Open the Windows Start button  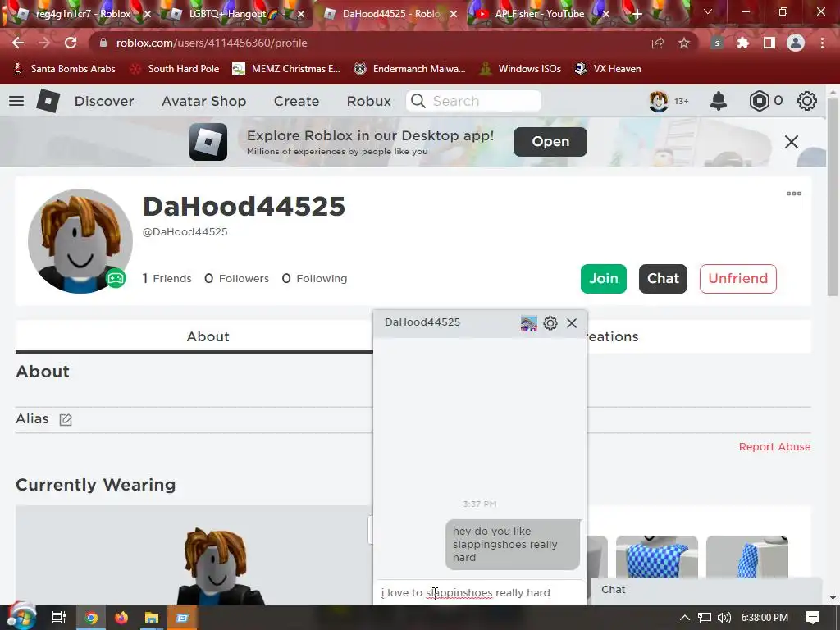[21, 617]
